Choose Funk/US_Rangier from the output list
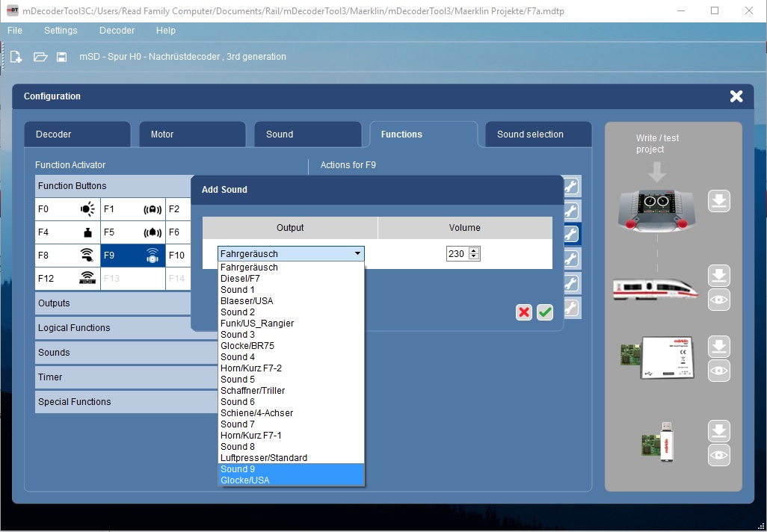 pyautogui.click(x=291, y=324)
